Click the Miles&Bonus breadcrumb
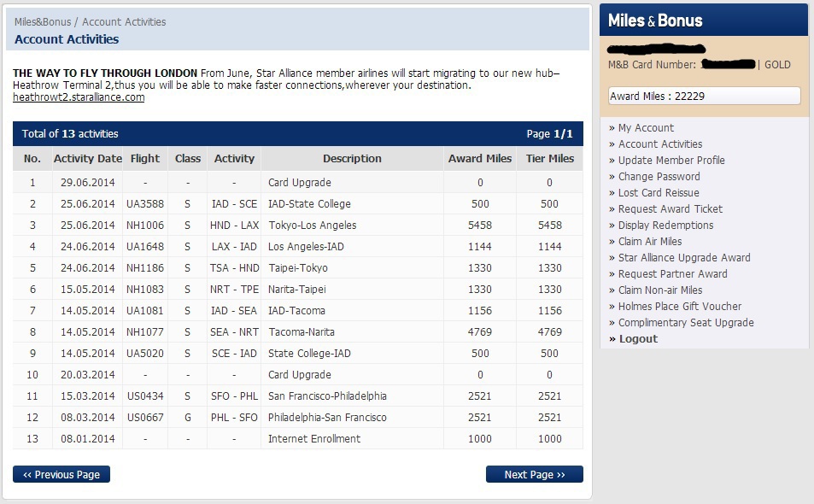This screenshot has width=814, height=504. [43, 22]
